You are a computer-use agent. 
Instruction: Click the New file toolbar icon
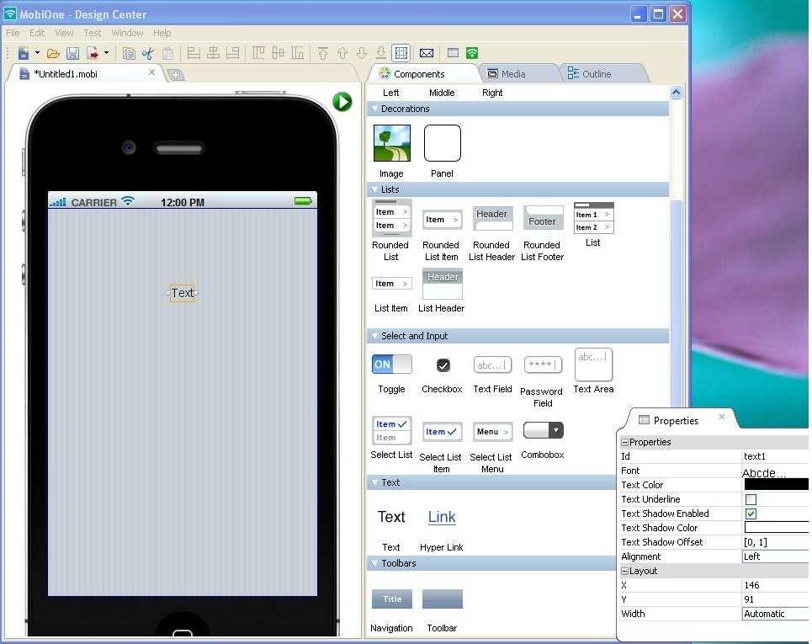click(24, 53)
